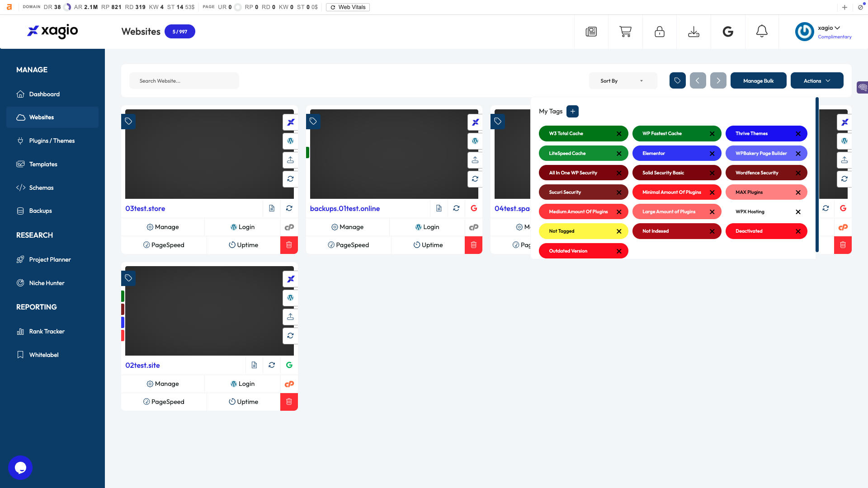Screen dimensions: 868x488
Task: Open the Google 'G' icon in header
Action: pos(728,32)
